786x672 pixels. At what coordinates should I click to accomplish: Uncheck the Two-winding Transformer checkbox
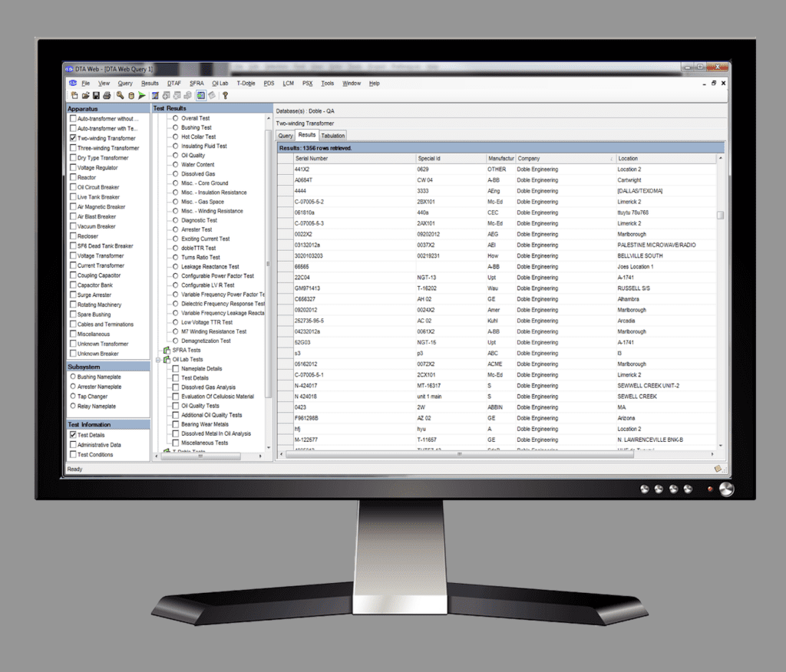pyautogui.click(x=73, y=138)
